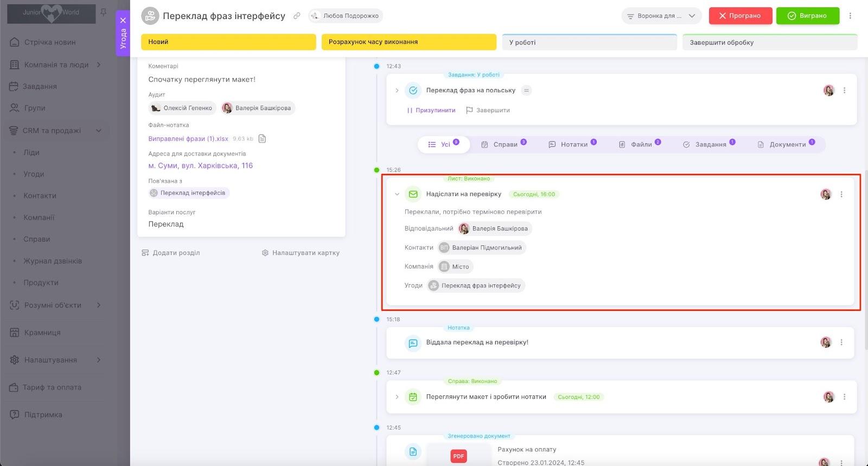Switch to the Нотатки tab
Screen dimensions: 868x466
572,144
